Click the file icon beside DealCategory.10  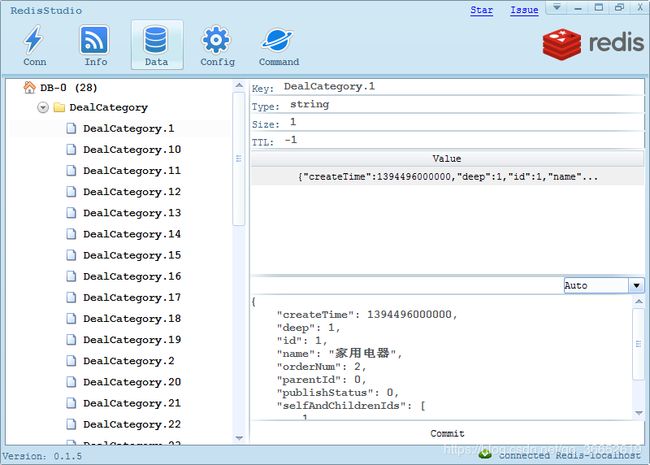71,150
